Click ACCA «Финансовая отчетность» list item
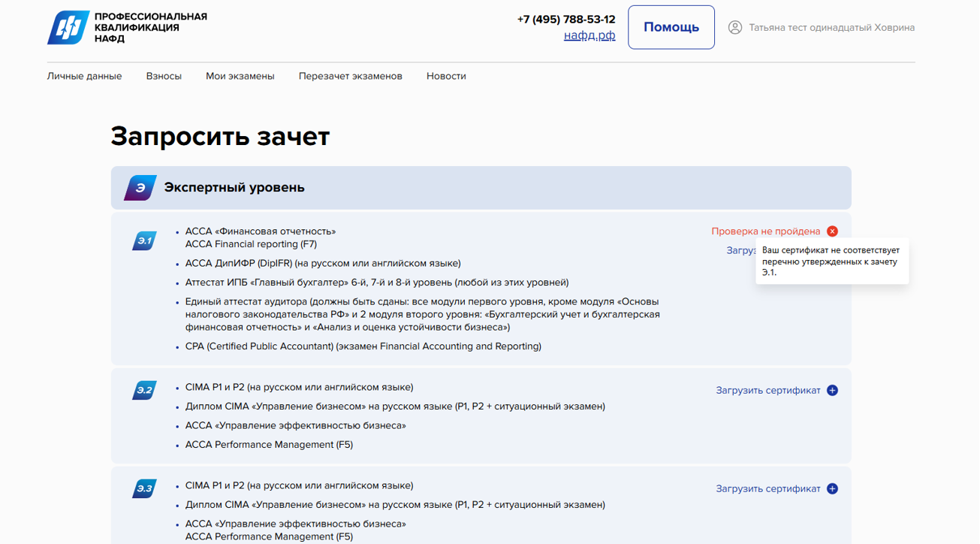980x544 pixels. pos(261,238)
